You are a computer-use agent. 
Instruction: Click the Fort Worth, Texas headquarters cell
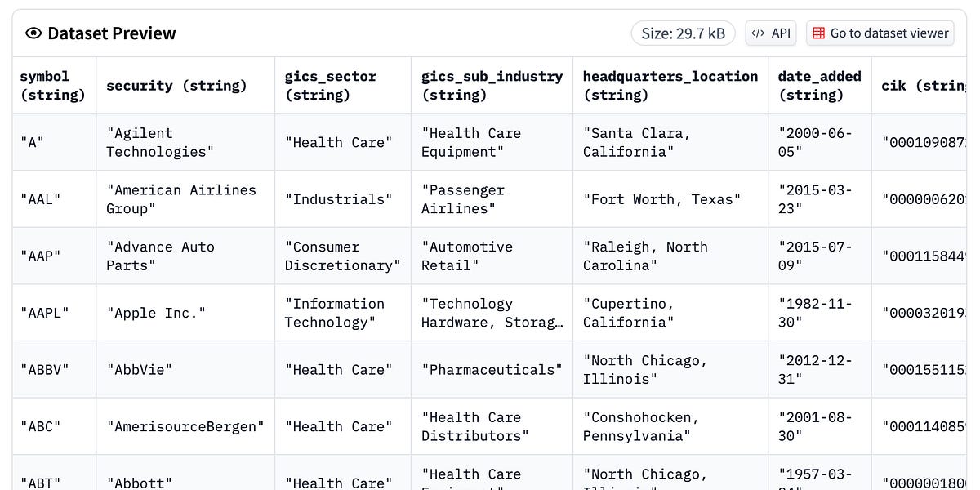tap(661, 198)
